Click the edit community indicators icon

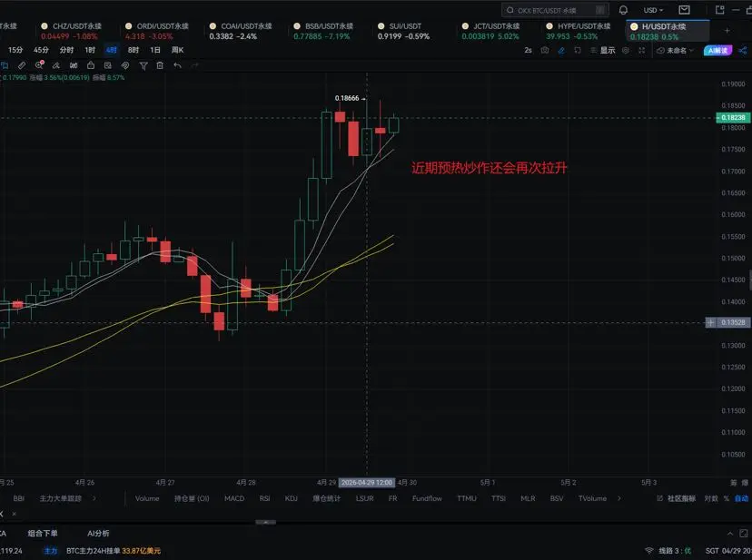[x=660, y=498]
